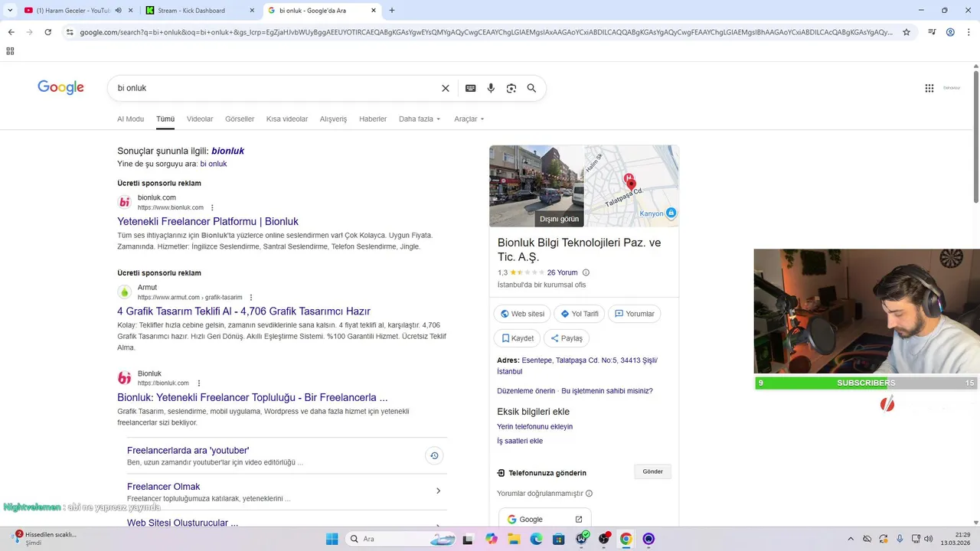Open the 4 Grafik Tasarım Teklifi Al link
The image size is (980, 551).
pos(243,311)
